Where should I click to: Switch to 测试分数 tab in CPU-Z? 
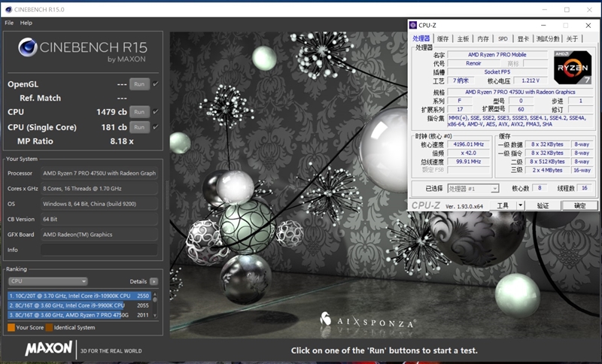coord(548,39)
